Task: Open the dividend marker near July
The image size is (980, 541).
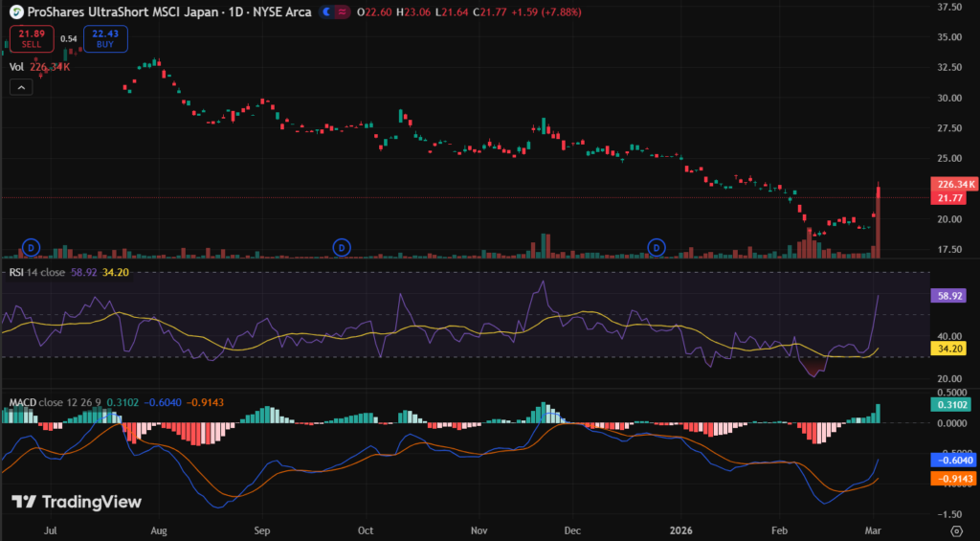Action: (x=31, y=247)
